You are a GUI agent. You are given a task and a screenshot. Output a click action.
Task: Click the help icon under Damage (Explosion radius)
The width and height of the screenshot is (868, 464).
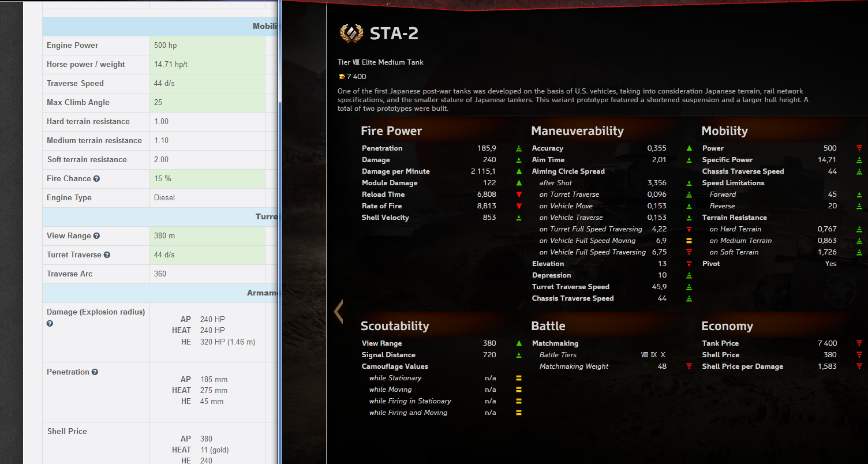(x=50, y=324)
